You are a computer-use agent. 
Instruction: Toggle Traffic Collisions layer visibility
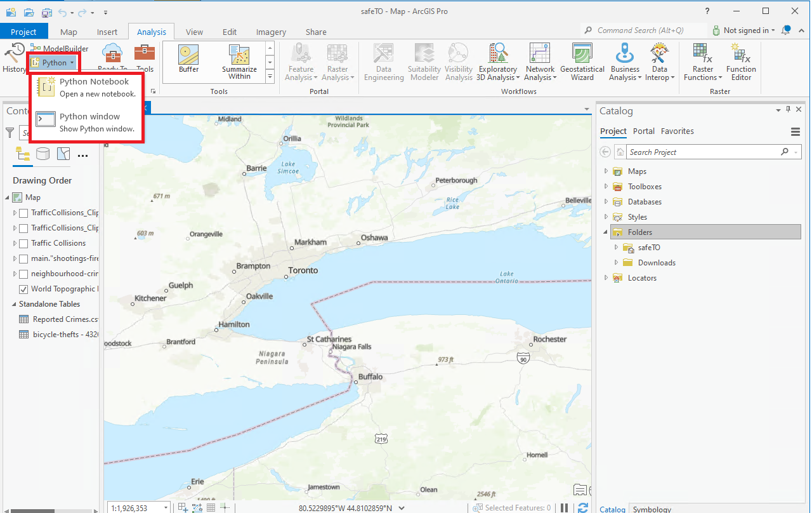pyautogui.click(x=23, y=243)
